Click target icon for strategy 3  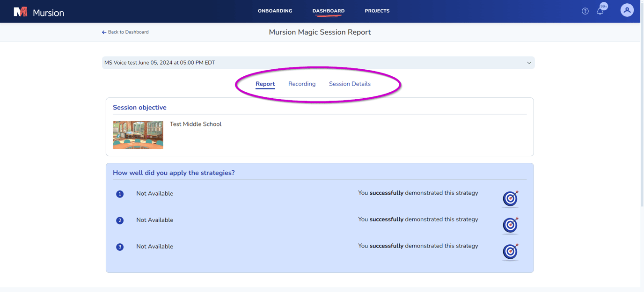coord(510,252)
